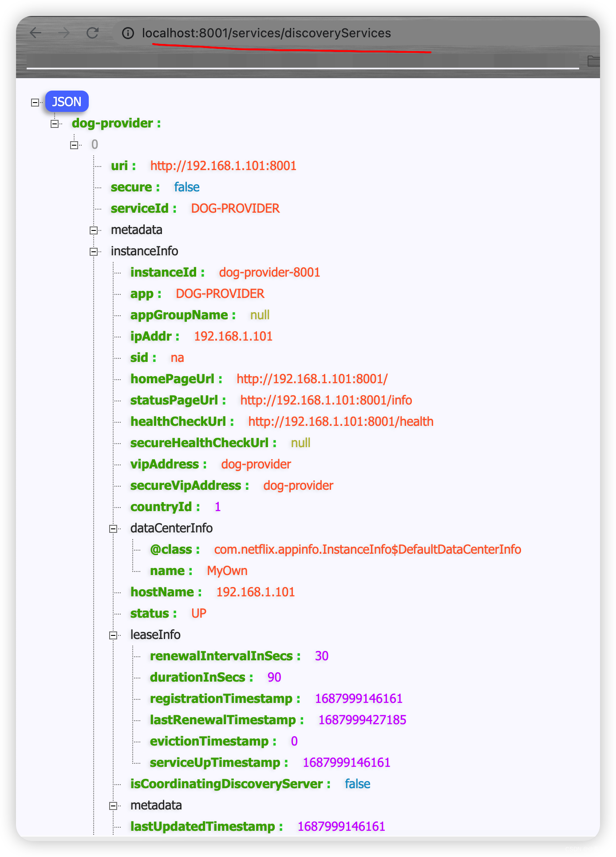Select the leaseInfo node label
The width and height of the screenshot is (616, 857).
point(155,635)
